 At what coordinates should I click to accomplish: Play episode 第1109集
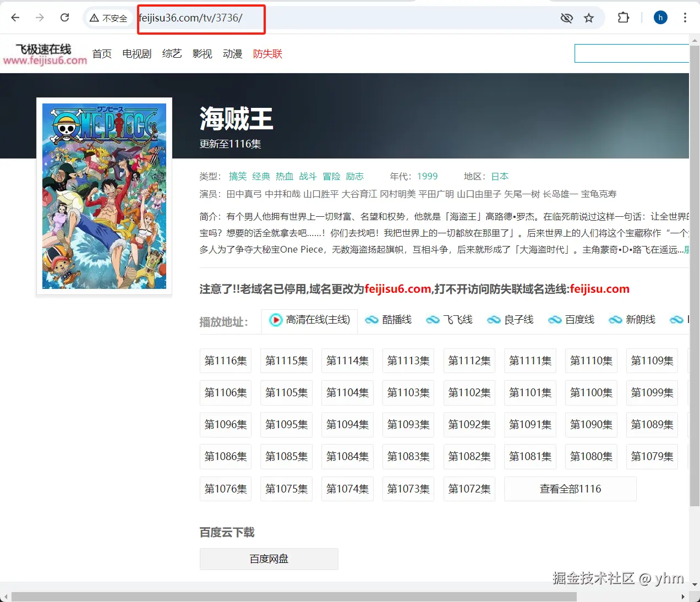[x=652, y=360]
